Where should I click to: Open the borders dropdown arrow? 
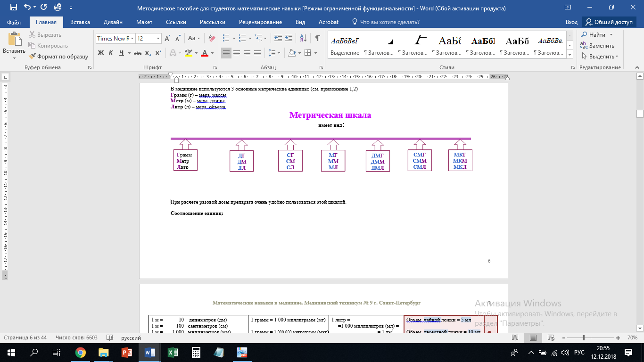(315, 53)
